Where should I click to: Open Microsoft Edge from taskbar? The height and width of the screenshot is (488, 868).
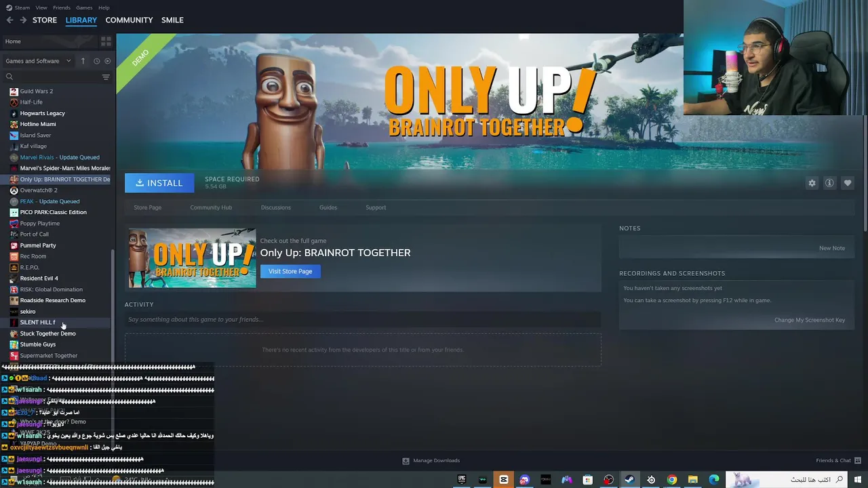(x=714, y=480)
